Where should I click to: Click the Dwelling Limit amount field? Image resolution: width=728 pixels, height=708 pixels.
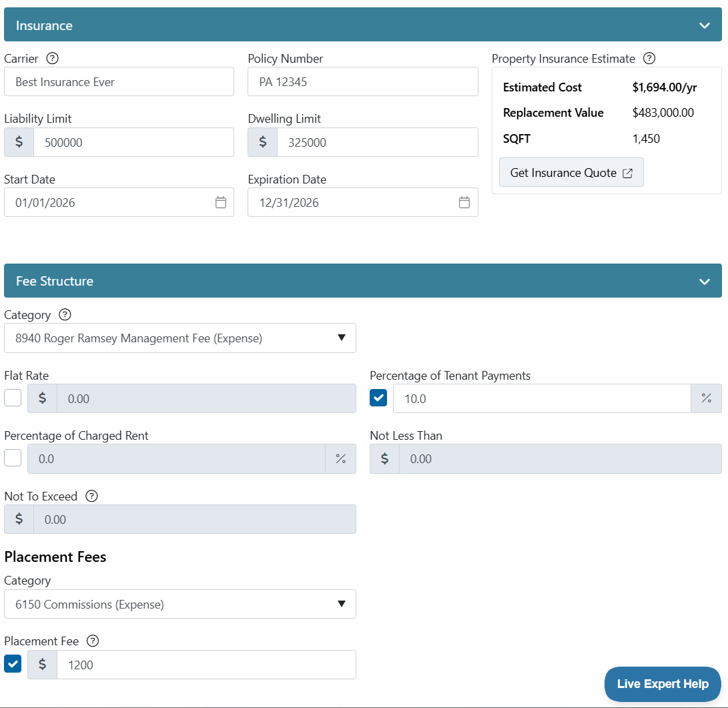(378, 142)
